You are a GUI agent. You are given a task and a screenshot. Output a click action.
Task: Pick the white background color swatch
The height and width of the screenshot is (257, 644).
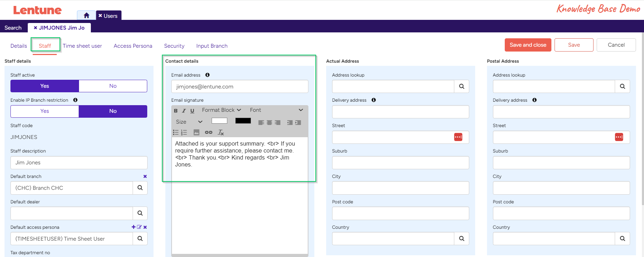(x=219, y=121)
